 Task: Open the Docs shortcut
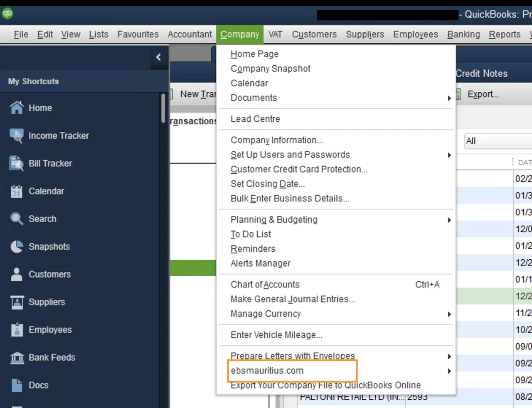[x=38, y=385]
